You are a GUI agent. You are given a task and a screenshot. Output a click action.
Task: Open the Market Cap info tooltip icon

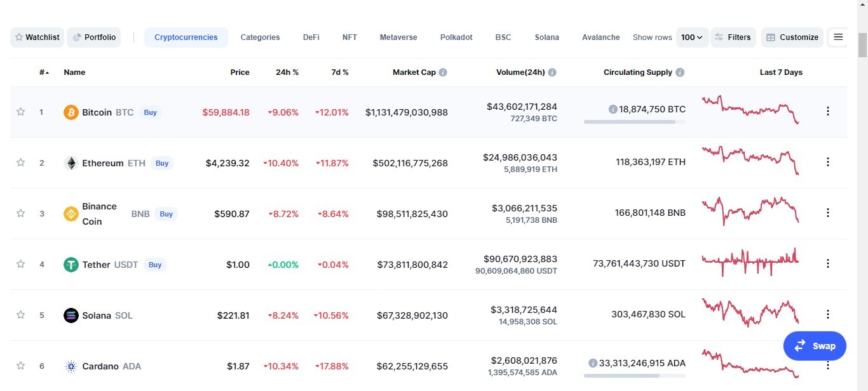click(x=443, y=72)
